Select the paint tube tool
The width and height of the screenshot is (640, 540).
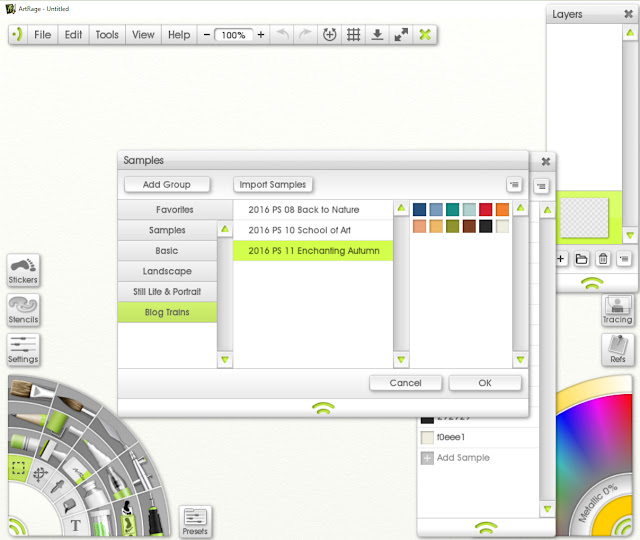point(94,496)
